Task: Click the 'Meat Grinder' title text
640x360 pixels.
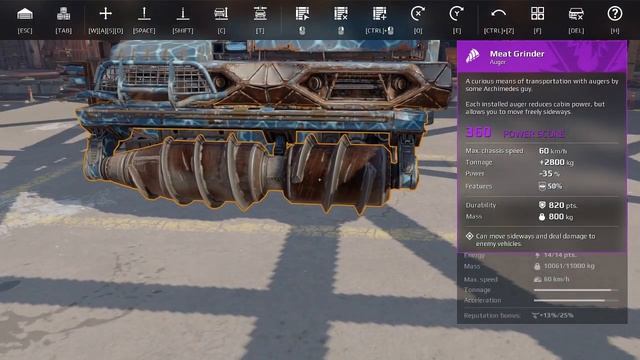Action: pos(517,53)
